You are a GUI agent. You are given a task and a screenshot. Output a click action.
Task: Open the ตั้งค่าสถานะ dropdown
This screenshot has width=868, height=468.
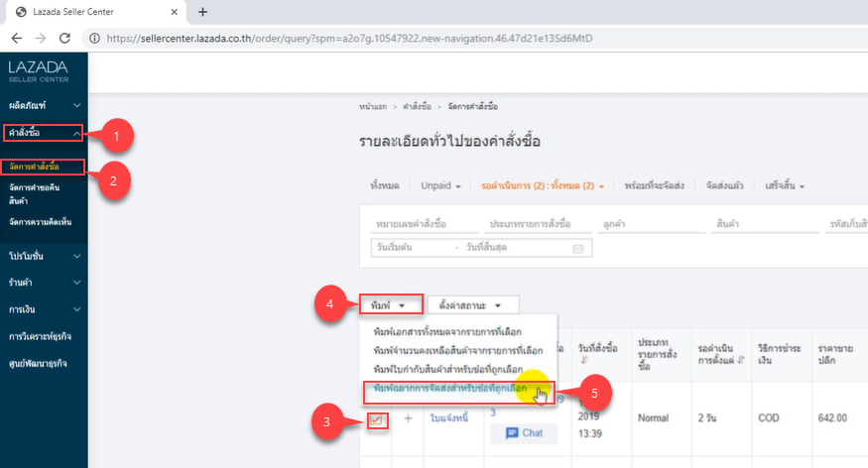[477, 304]
